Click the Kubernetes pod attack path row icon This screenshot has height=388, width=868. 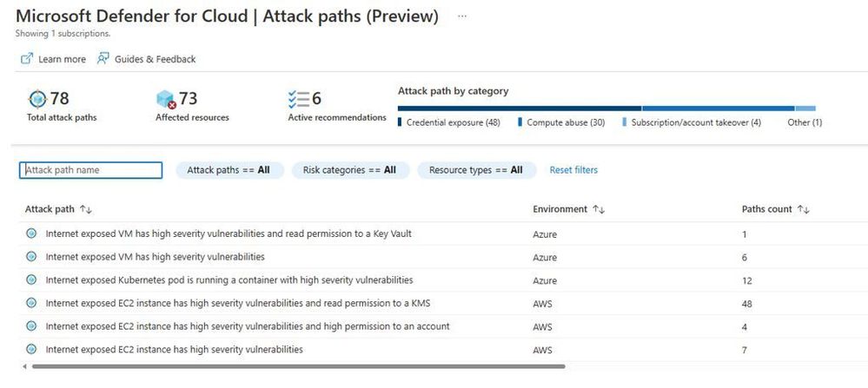31,280
